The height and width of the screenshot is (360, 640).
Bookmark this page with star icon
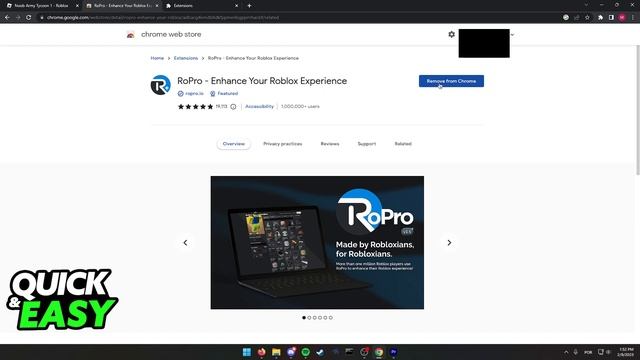(x=587, y=18)
